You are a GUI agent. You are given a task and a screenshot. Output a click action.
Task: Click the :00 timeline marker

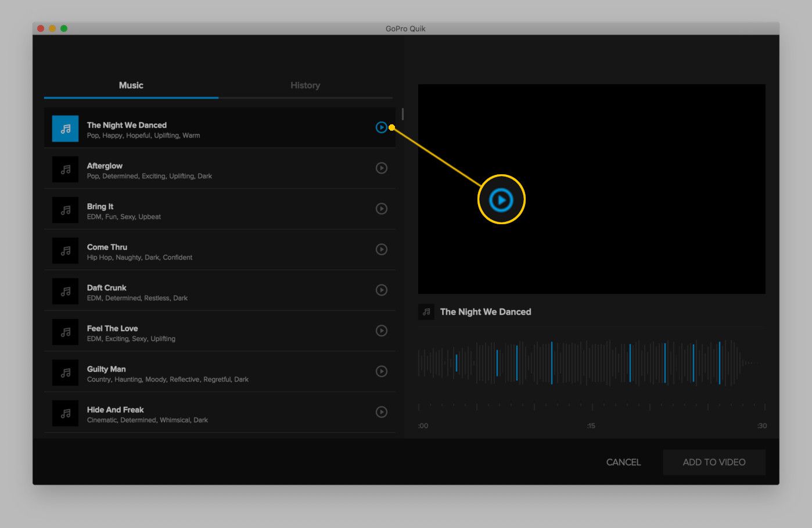point(423,426)
